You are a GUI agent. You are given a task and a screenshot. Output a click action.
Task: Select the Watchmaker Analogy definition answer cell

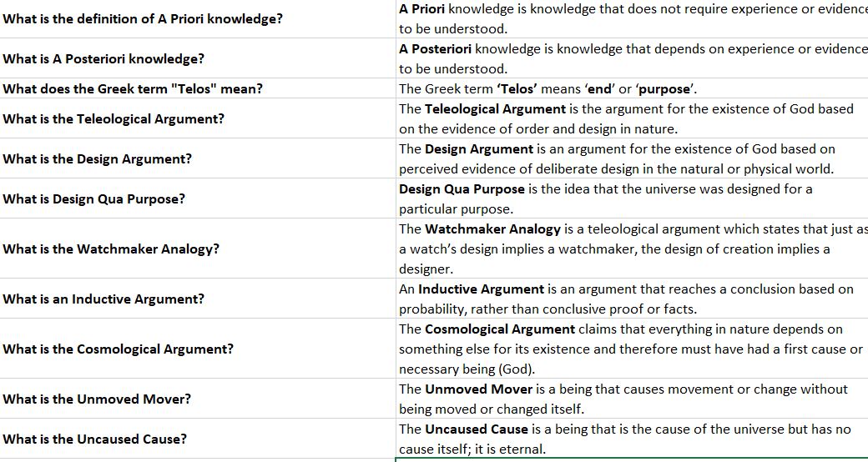(632, 249)
